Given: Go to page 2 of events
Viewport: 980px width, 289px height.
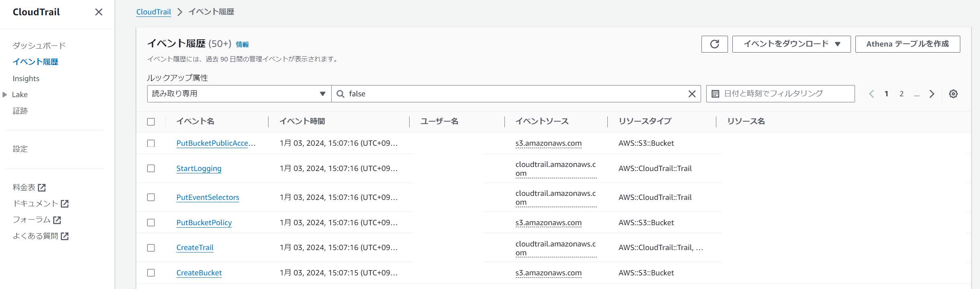Looking at the screenshot, I should pyautogui.click(x=902, y=94).
